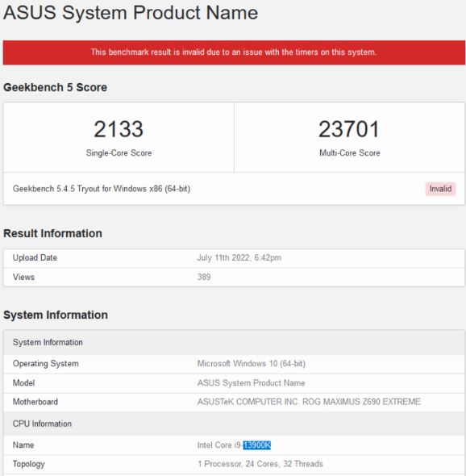Select 'Microsoft Windows 10 (64-bit)' value
Image resolution: width=466 pixels, height=476 pixels.
tap(252, 364)
